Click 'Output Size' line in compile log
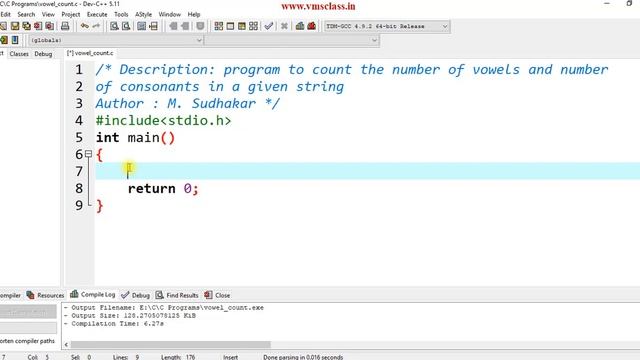 point(130,316)
